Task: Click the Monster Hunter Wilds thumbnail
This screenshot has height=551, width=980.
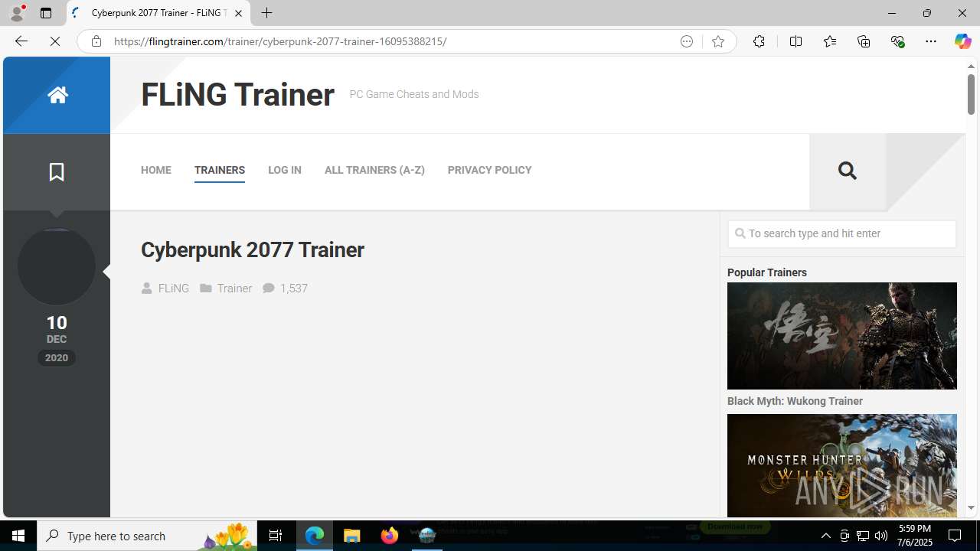Action: (x=842, y=465)
